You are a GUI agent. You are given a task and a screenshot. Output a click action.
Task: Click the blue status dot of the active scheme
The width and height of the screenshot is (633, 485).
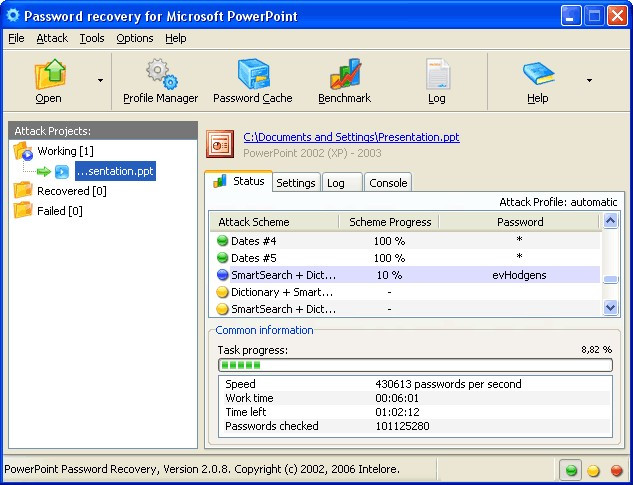(x=222, y=275)
